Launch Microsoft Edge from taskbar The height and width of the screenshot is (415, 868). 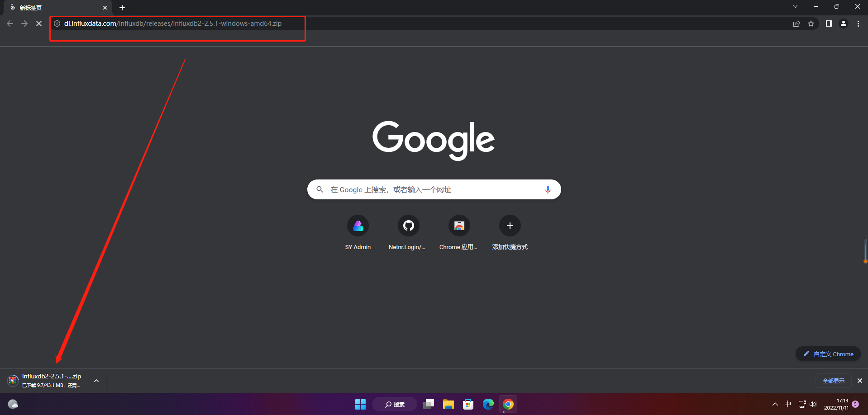(488, 404)
